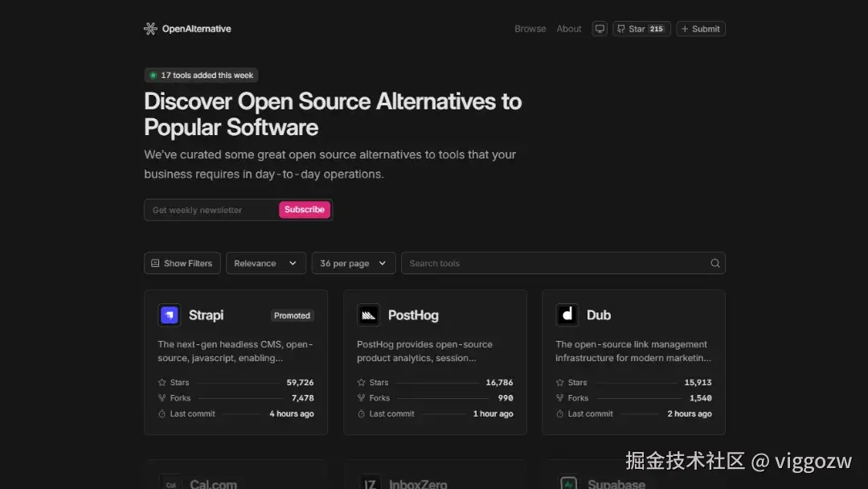The width and height of the screenshot is (868, 489).
Task: Click the Strapi Last commit clock icon
Action: pyautogui.click(x=162, y=413)
